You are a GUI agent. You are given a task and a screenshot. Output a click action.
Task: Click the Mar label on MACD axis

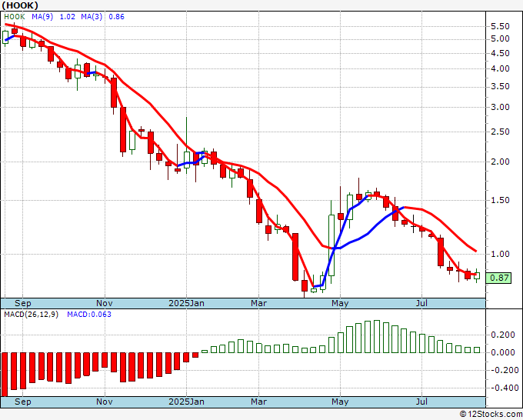(259, 402)
